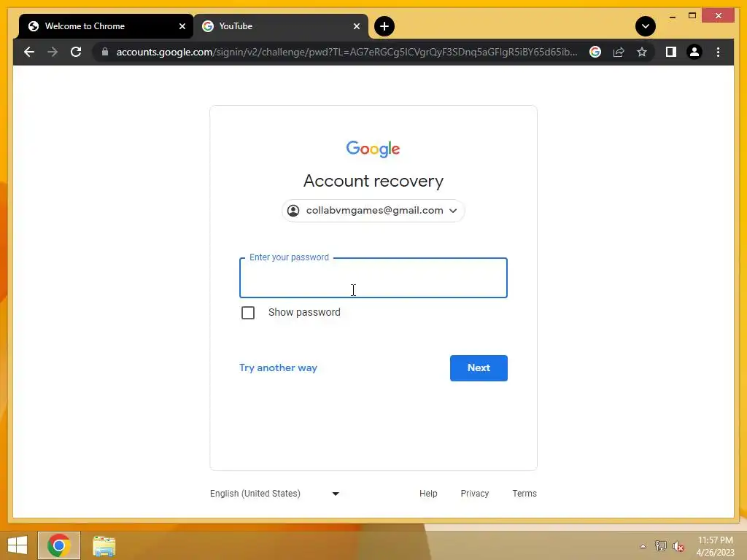Close the Welcome to Chrome tab
The image size is (747, 560).
coord(182,26)
